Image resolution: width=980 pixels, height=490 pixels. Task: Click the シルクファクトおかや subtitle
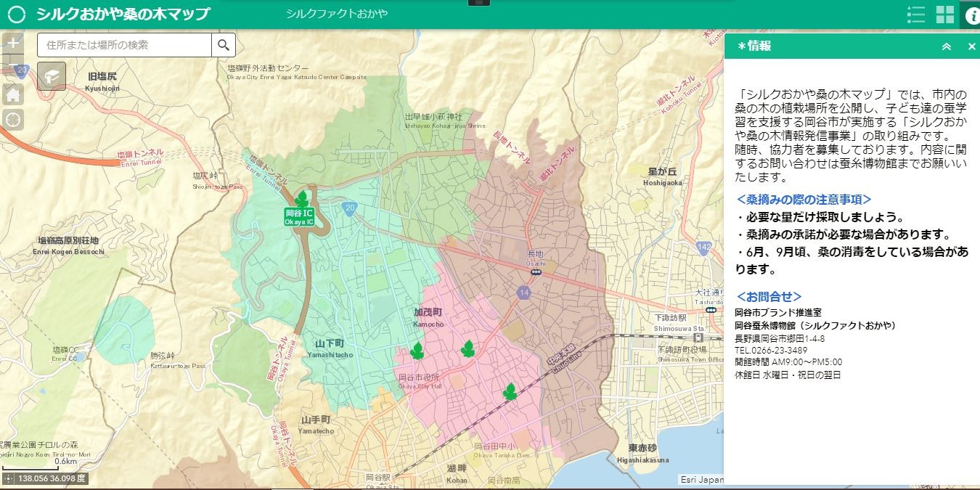tap(337, 15)
